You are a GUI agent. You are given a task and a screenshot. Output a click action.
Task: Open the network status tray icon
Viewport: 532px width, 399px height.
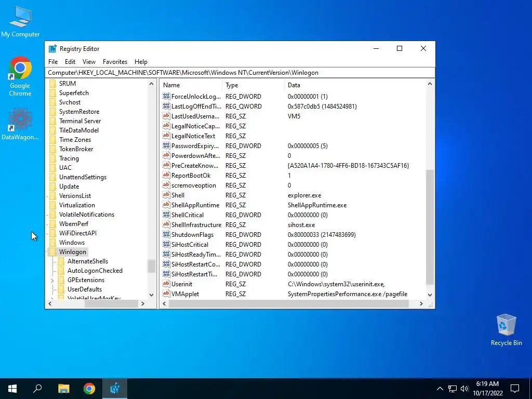(x=453, y=389)
